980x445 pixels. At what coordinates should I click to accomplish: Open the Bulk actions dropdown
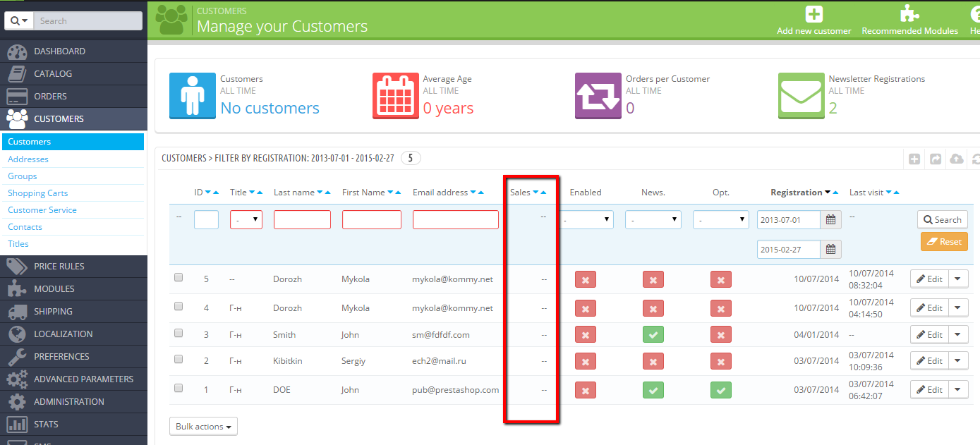203,427
